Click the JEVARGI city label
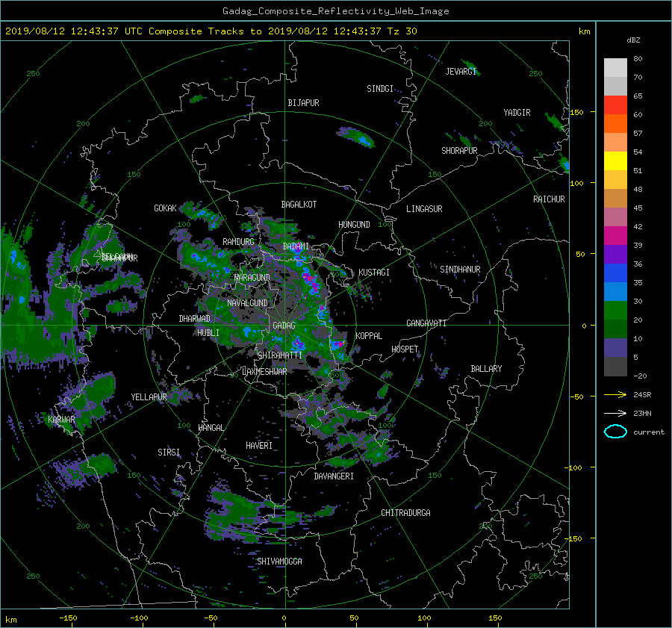 coord(461,72)
